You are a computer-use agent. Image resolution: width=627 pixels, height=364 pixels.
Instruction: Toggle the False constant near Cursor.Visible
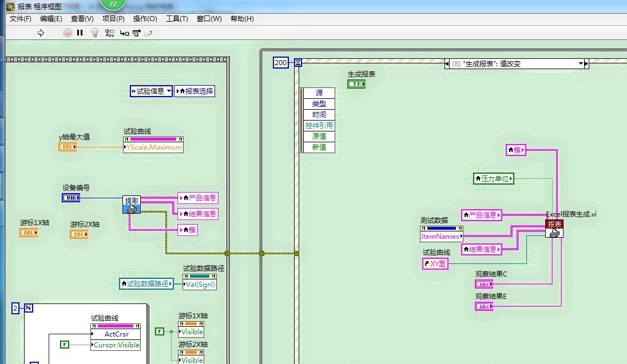click(x=65, y=345)
